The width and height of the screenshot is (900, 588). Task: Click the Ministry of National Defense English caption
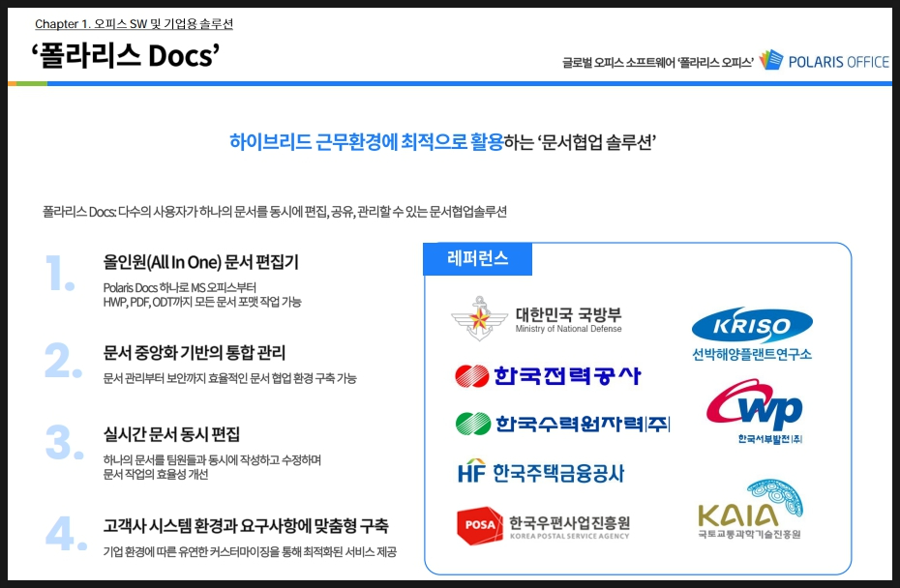pos(568,329)
